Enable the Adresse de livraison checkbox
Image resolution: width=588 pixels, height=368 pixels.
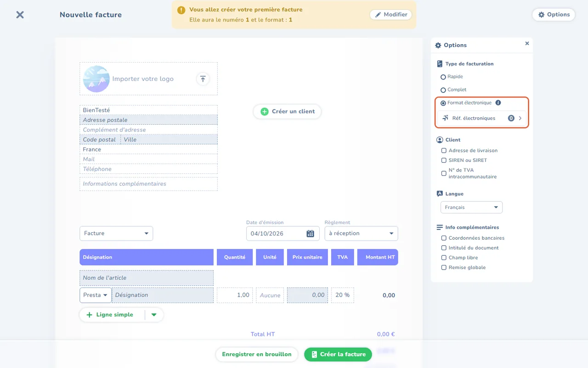444,150
